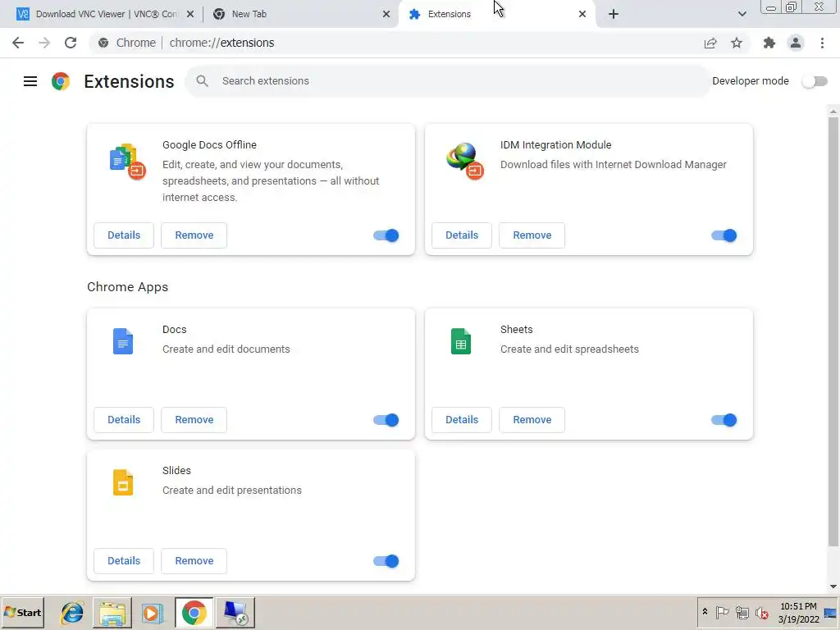Click the Sheets app icon
The width and height of the screenshot is (840, 630).
pos(461,341)
